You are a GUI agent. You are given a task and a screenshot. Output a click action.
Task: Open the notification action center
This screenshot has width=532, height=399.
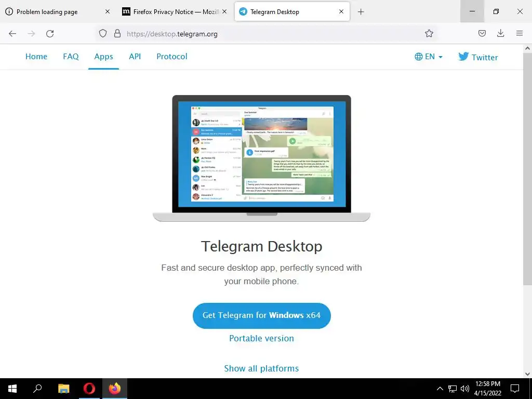click(x=515, y=389)
